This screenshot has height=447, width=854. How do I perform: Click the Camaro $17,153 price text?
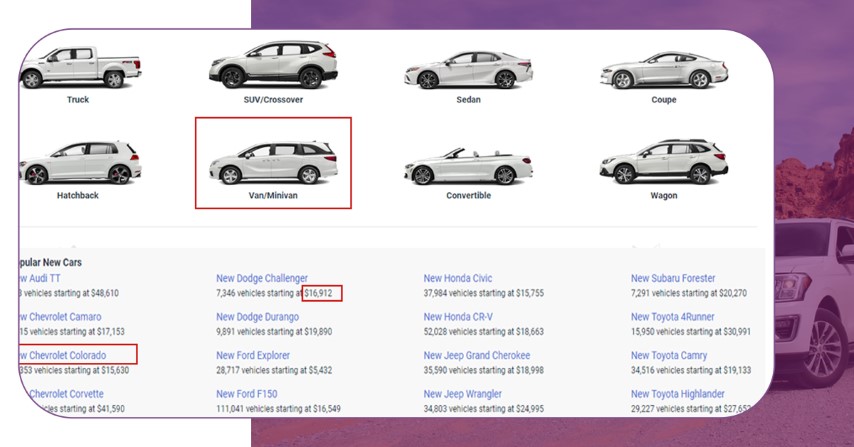[110, 332]
